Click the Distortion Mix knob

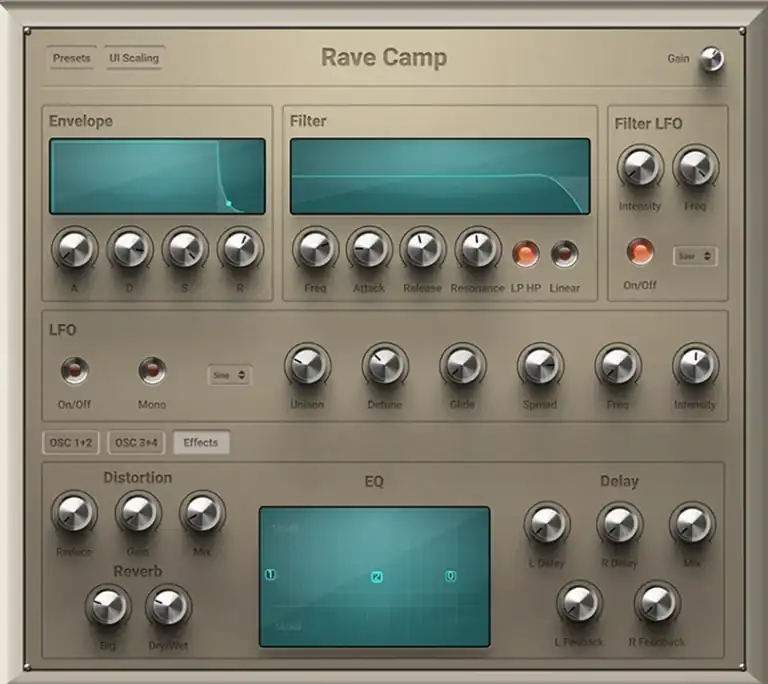(x=202, y=513)
